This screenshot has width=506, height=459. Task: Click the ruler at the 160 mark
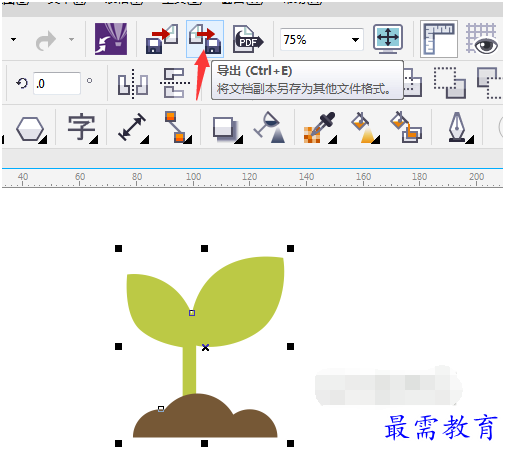[363, 177]
